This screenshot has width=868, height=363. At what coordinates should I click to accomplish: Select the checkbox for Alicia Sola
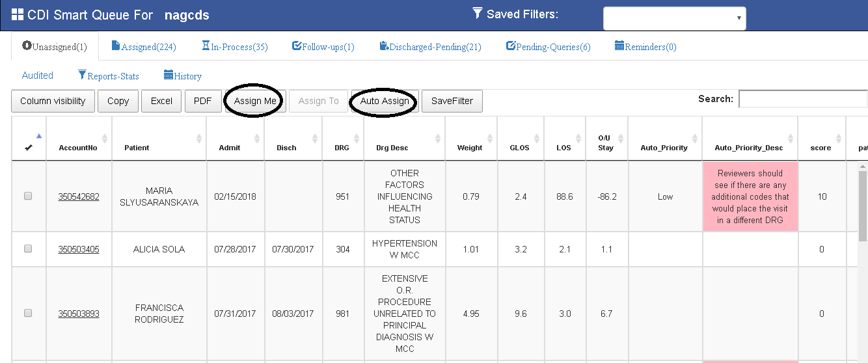[28, 249]
